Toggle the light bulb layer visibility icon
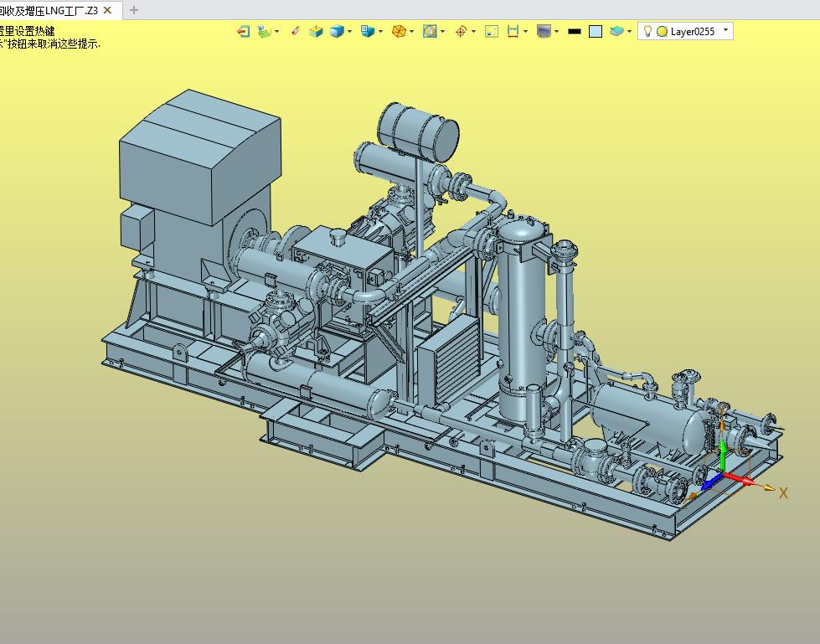 (647, 31)
